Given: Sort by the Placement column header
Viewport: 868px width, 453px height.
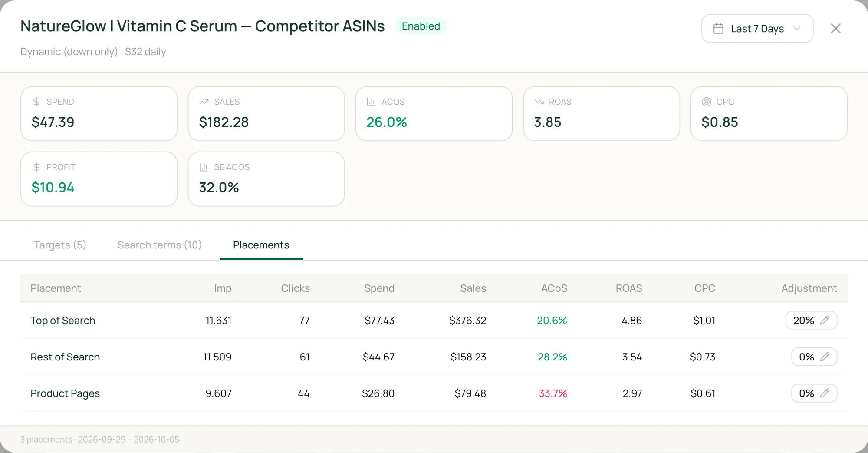Looking at the screenshot, I should 56,288.
